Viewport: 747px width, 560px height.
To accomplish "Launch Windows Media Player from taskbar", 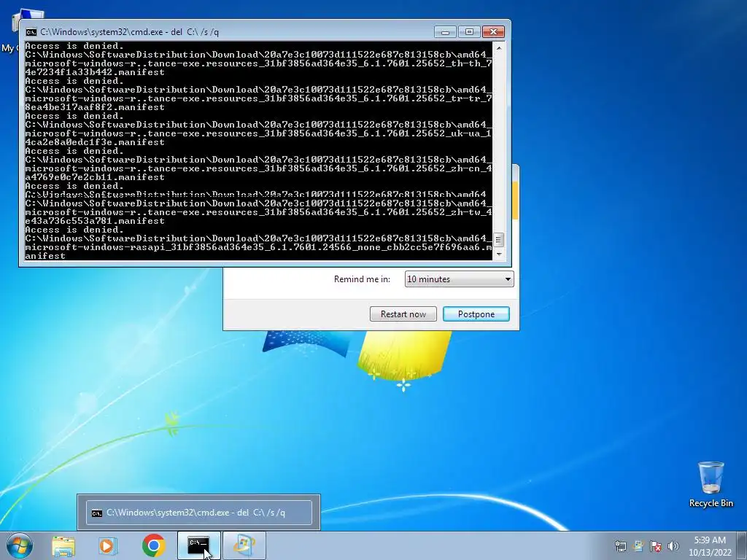I will 108,545.
